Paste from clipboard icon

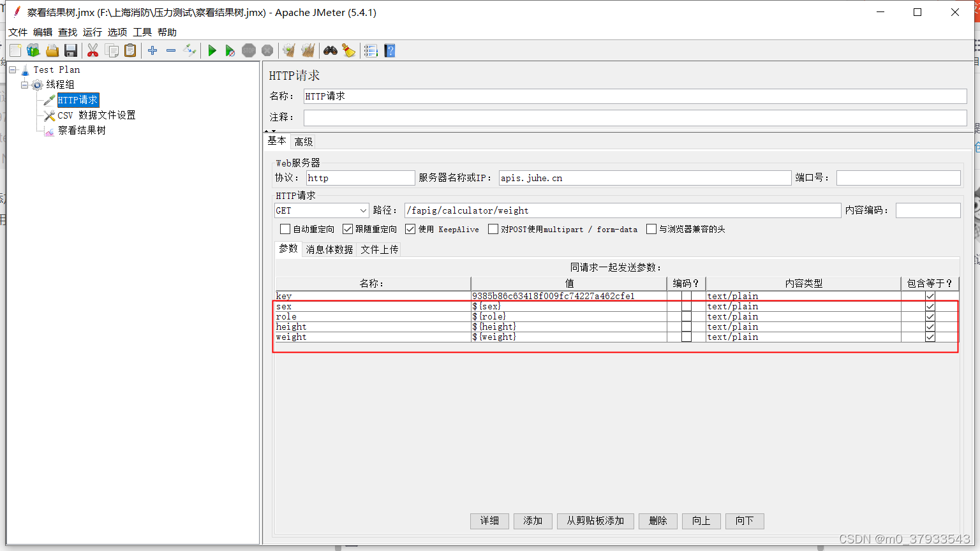pos(130,50)
